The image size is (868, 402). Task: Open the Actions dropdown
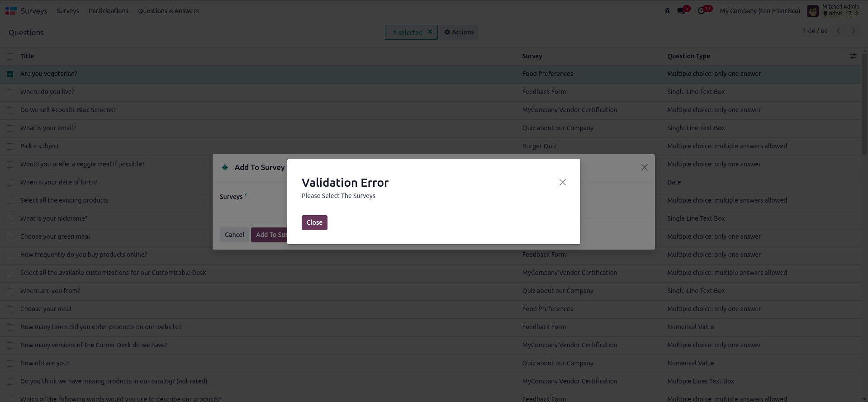tap(459, 32)
